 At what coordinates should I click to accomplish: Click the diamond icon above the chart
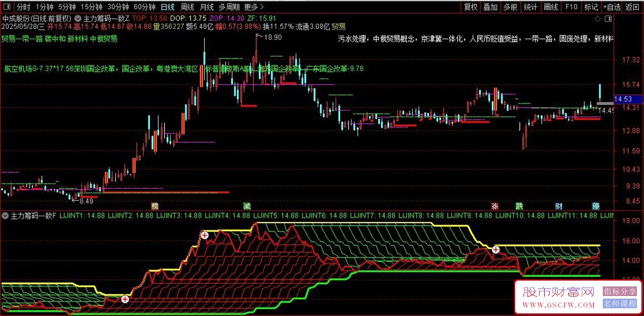click(x=597, y=19)
